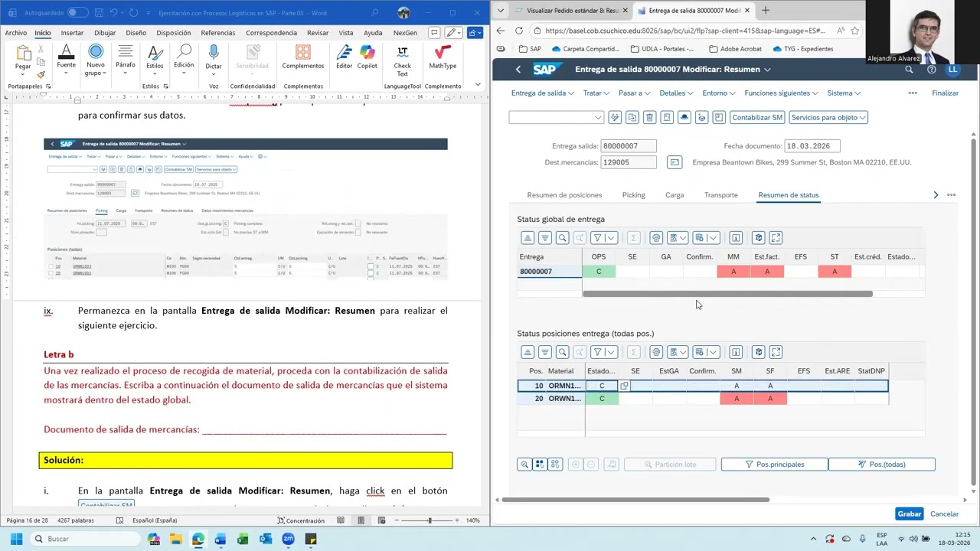This screenshot has height=551, width=980.
Task: Click print icon in Status global toolbar
Action: pos(656,238)
